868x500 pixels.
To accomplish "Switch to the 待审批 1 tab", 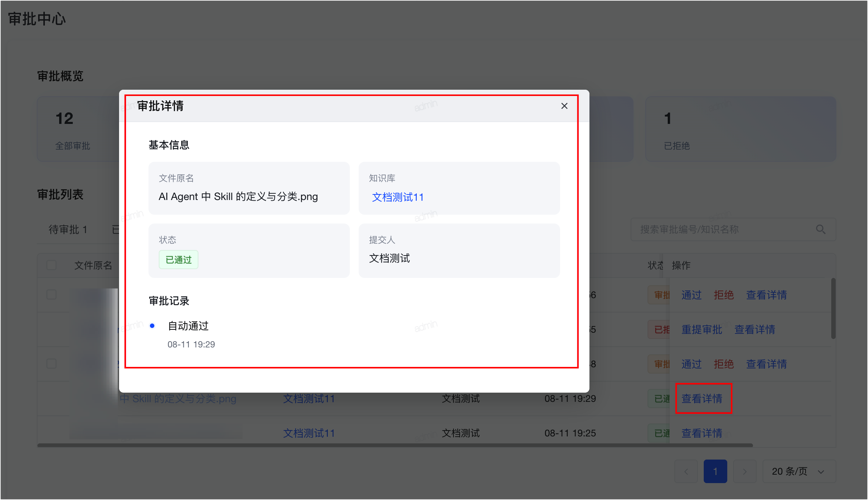I will point(68,229).
